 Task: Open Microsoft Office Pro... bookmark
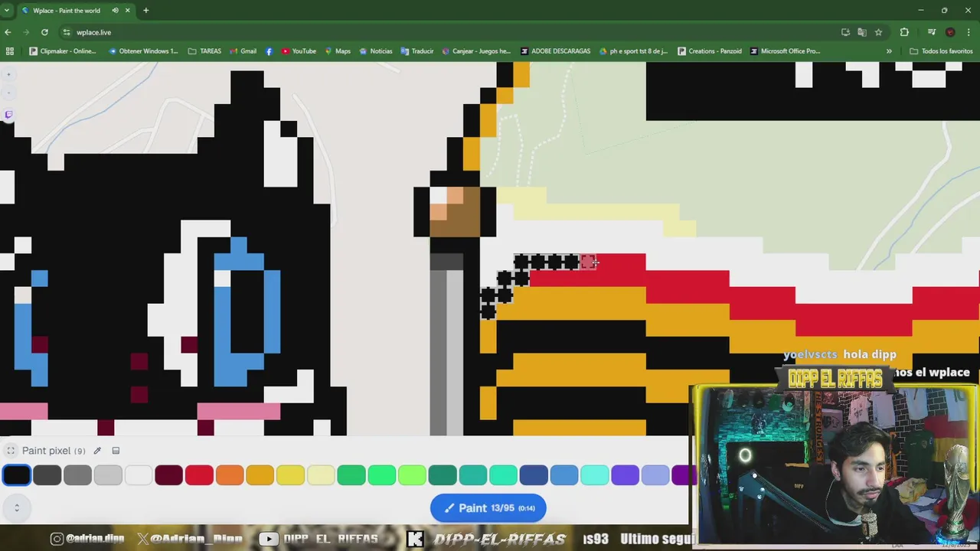(x=785, y=51)
